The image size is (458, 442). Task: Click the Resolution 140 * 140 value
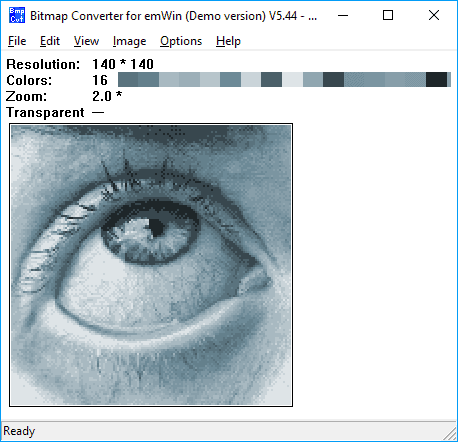(123, 64)
